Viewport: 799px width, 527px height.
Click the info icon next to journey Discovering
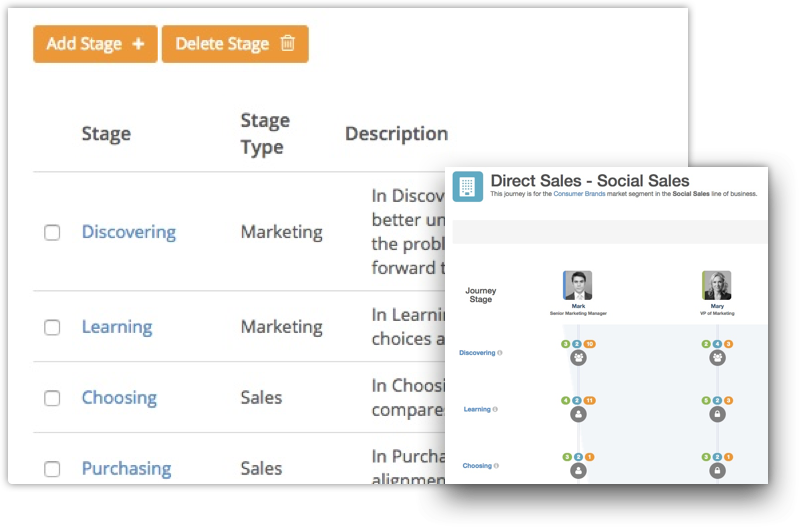click(500, 353)
